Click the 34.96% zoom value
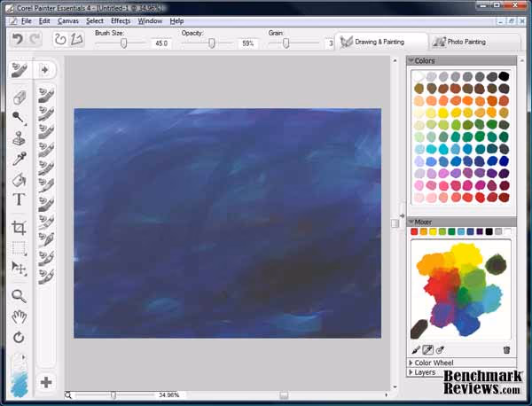The height and width of the screenshot is (406, 532). (x=168, y=395)
